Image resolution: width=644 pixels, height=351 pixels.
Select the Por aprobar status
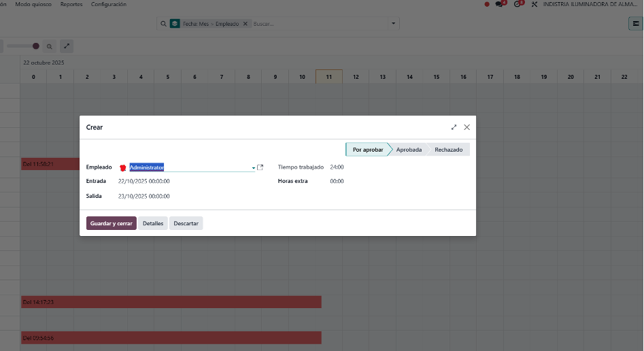click(x=368, y=150)
